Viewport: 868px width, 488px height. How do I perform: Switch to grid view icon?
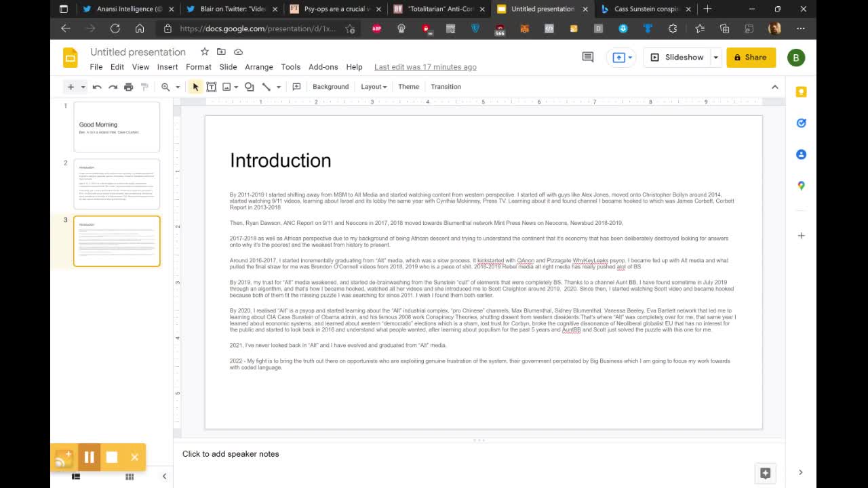(130, 476)
